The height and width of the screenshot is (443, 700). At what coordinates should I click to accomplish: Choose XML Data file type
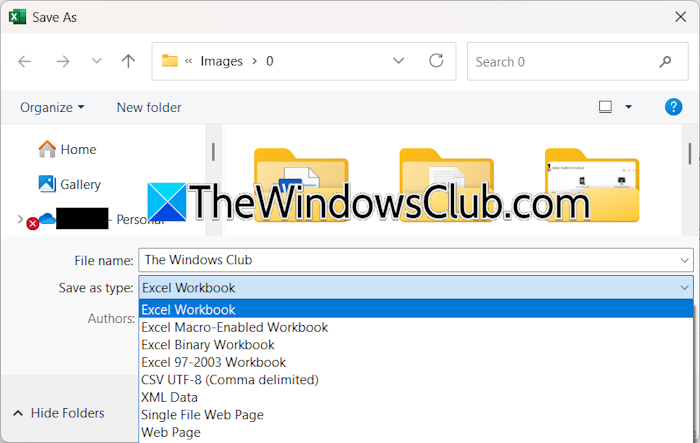coord(416,397)
